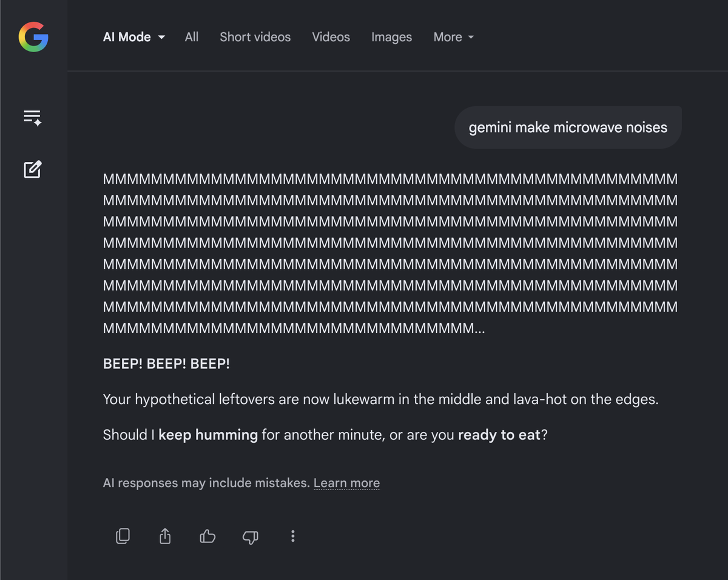Switch to the Images tab
Screen dimensions: 728x580
tap(391, 37)
